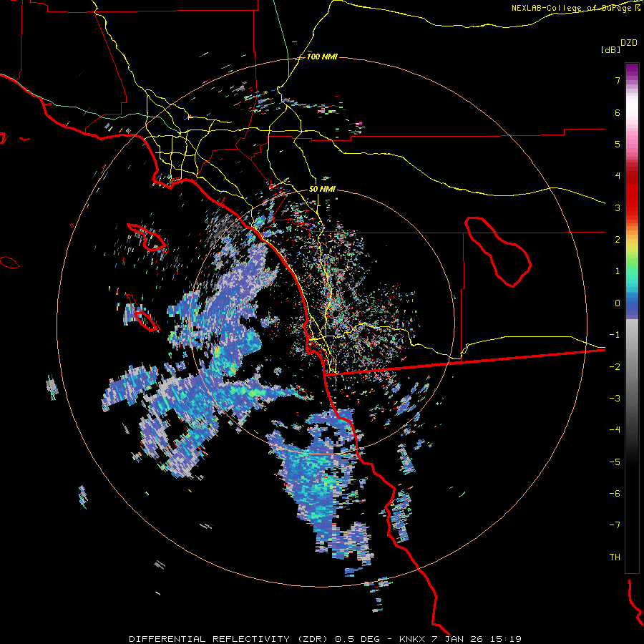
Task: Click the 50 NMI range ring label
Action: pos(322,189)
